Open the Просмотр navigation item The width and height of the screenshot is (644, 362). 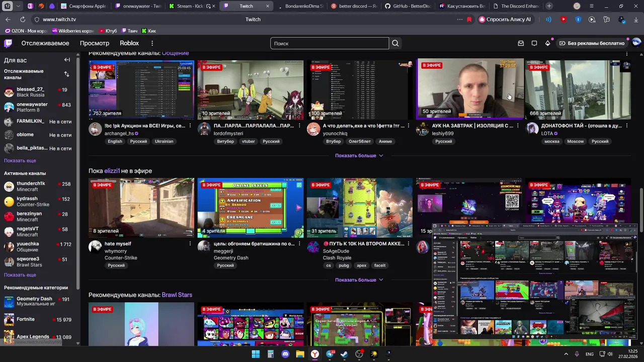[x=95, y=43]
